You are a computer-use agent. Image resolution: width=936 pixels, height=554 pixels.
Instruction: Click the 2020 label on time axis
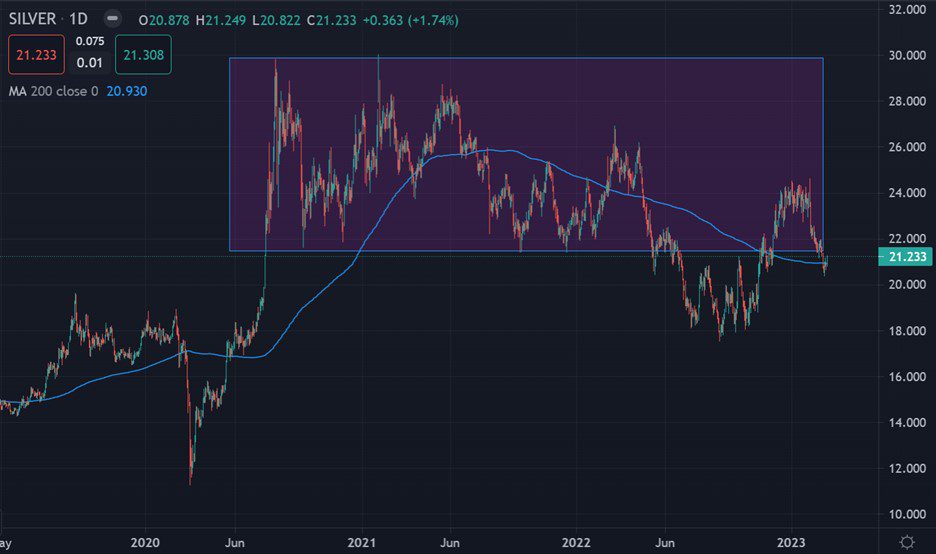(x=145, y=543)
